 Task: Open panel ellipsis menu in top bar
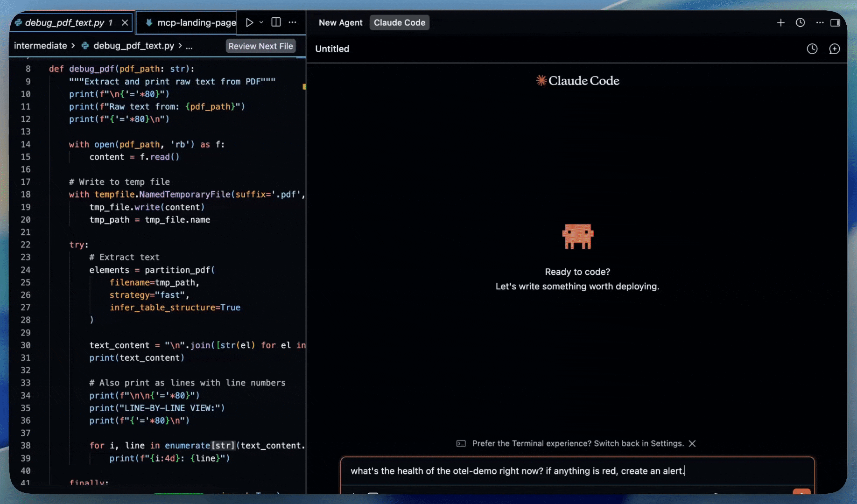coord(820,22)
